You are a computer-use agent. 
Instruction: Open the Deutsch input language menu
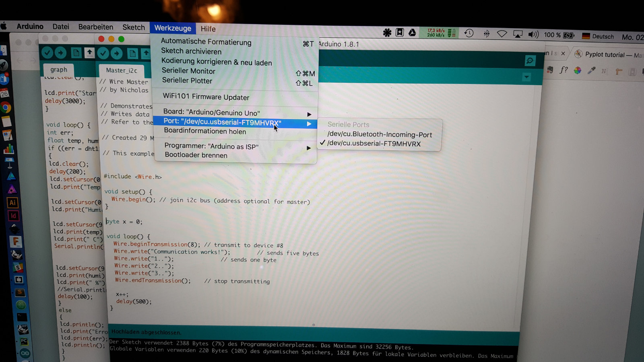598,36
